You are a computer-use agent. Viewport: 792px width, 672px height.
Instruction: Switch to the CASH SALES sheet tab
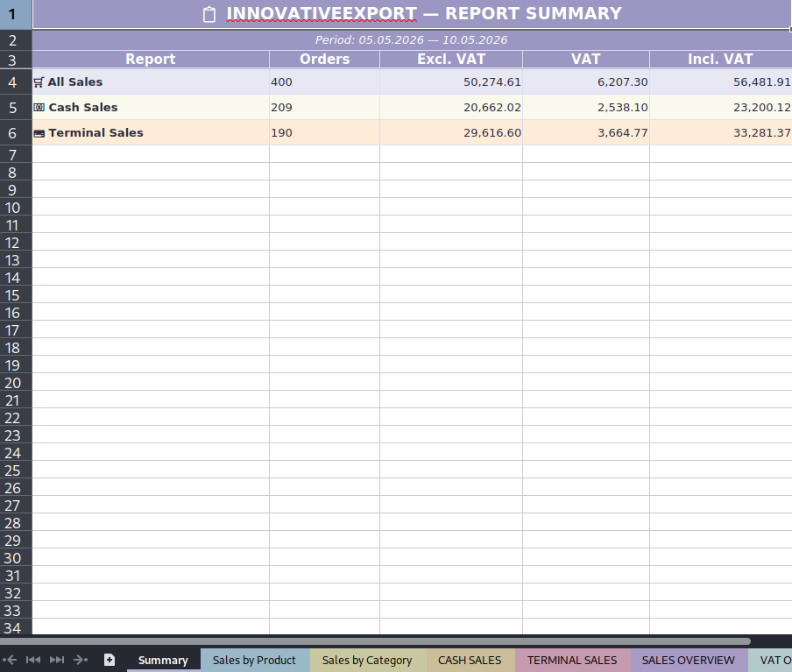470,661
